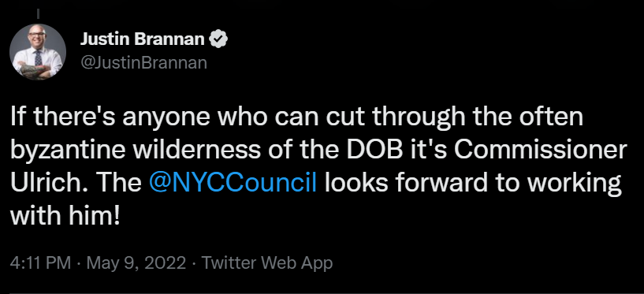Open the @JustinBrannan handle link

pyautogui.click(x=143, y=63)
